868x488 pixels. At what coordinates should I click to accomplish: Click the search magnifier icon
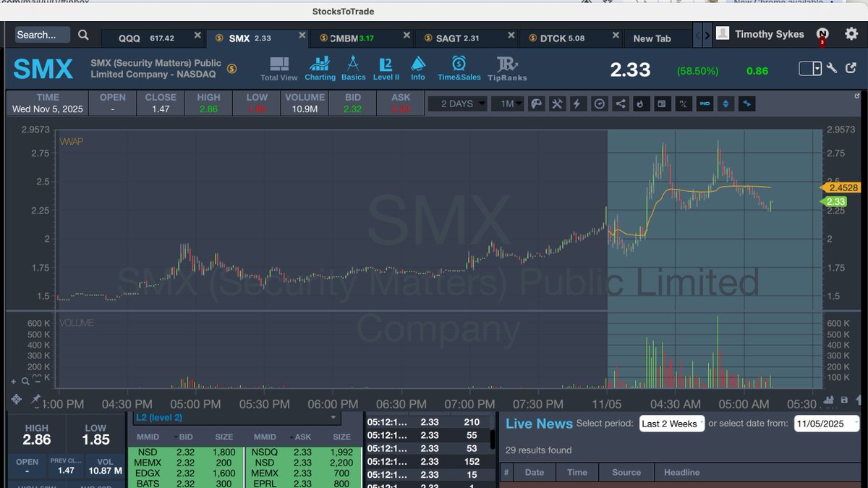coord(84,35)
